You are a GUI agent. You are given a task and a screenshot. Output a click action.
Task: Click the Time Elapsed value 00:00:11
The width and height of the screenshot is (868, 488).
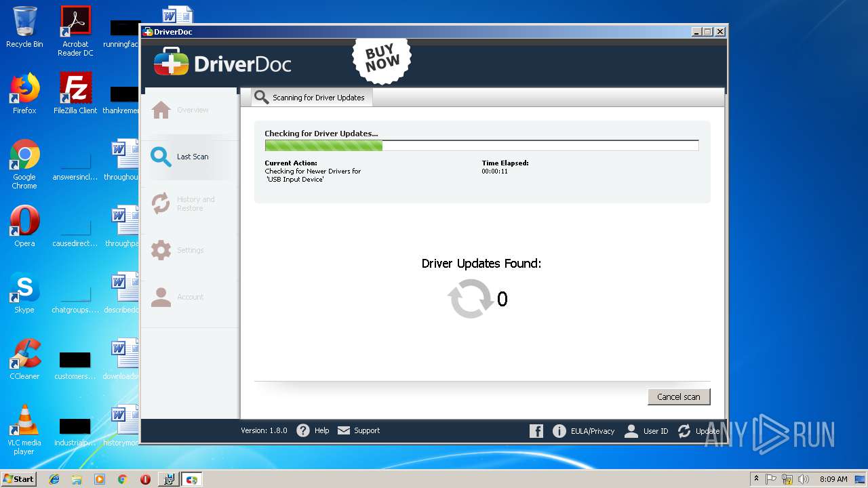pos(495,171)
